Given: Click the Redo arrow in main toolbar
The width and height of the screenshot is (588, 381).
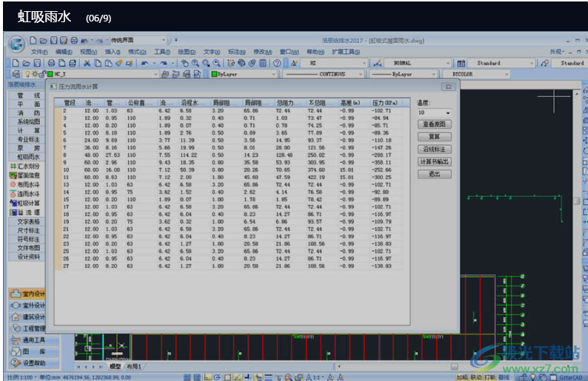Looking at the screenshot, I should click(164, 63).
